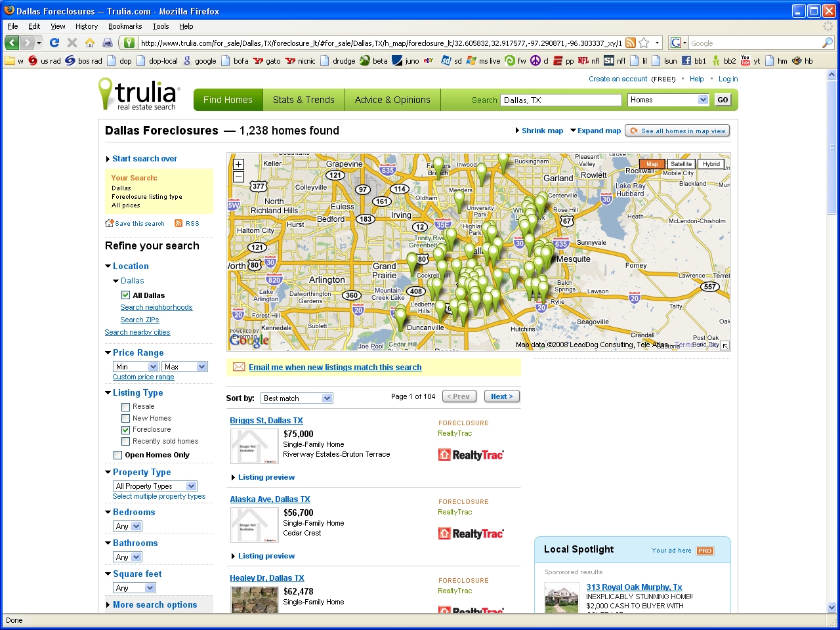Uncheck the All Dallas checkbox

[125, 295]
